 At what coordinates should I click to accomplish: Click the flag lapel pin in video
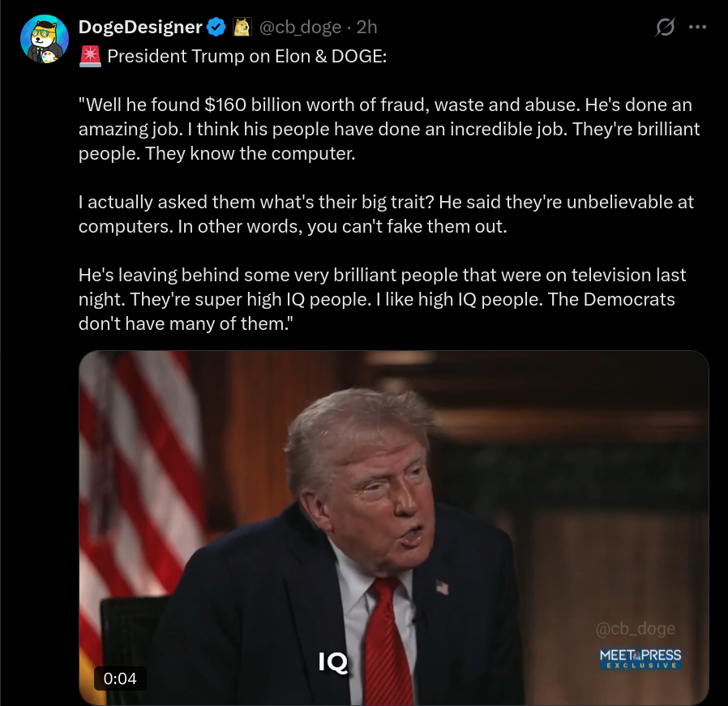[442, 587]
